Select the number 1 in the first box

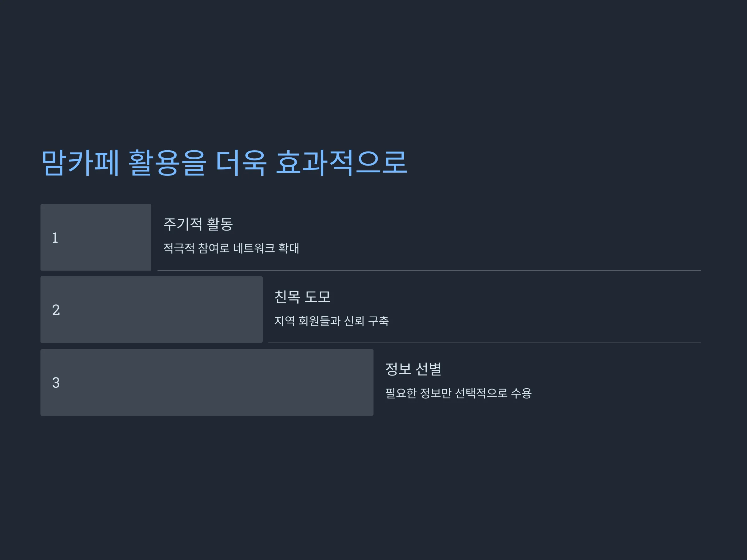55,238
